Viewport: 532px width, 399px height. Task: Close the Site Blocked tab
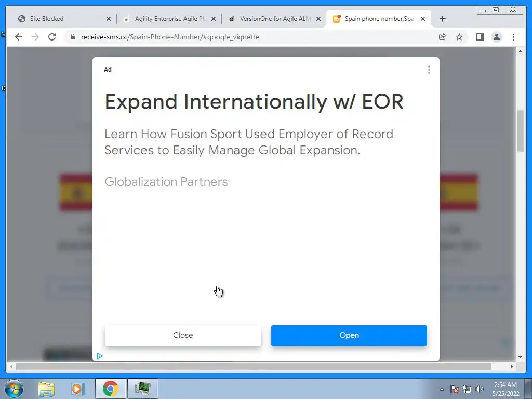pos(109,19)
